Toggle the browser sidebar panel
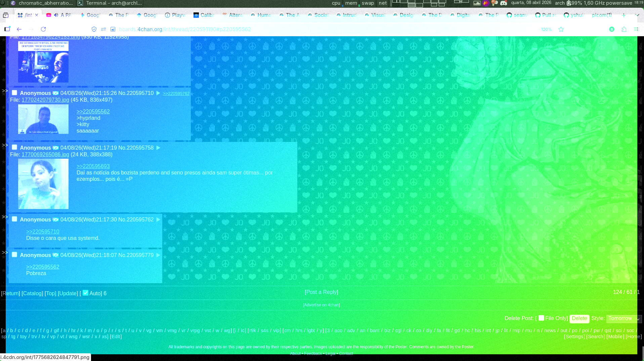 tap(7, 29)
